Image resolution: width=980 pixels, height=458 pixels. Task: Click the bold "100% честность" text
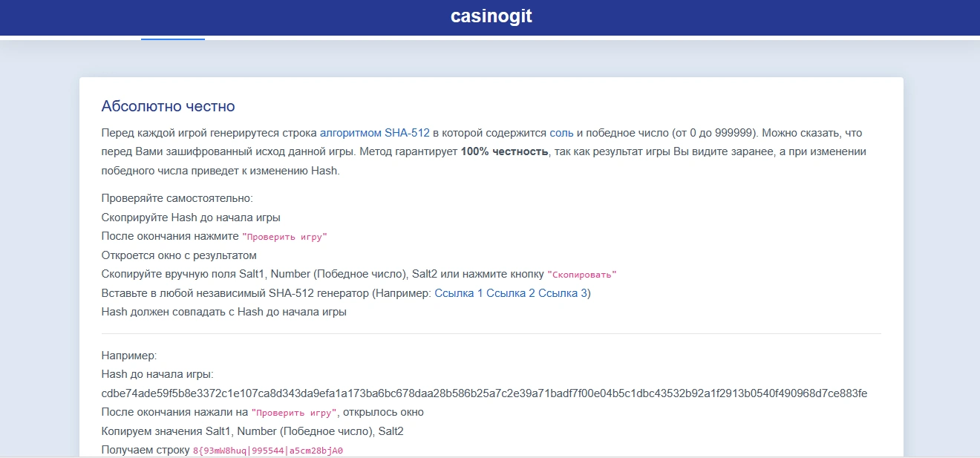point(504,151)
